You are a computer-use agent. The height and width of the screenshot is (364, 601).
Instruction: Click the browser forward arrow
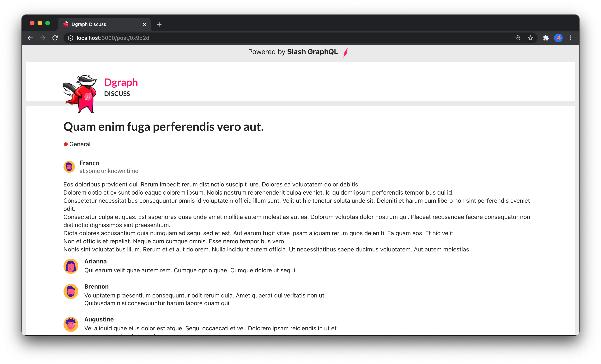pyautogui.click(x=43, y=38)
